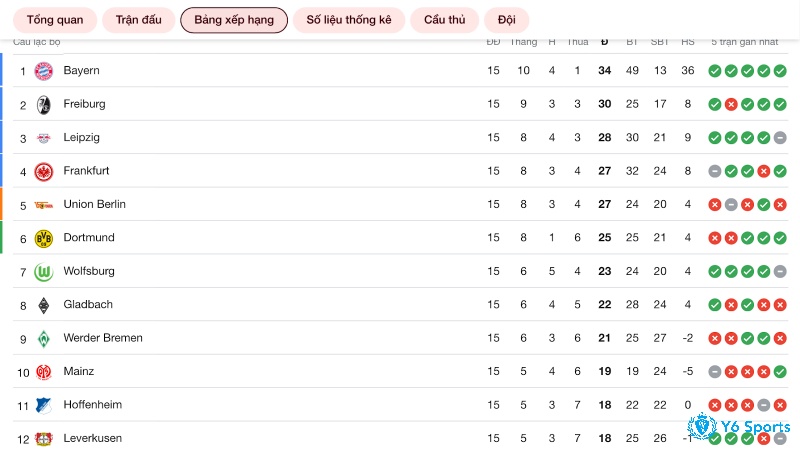
Task: Click the Frankfurt eagle crest icon
Action: [x=43, y=171]
